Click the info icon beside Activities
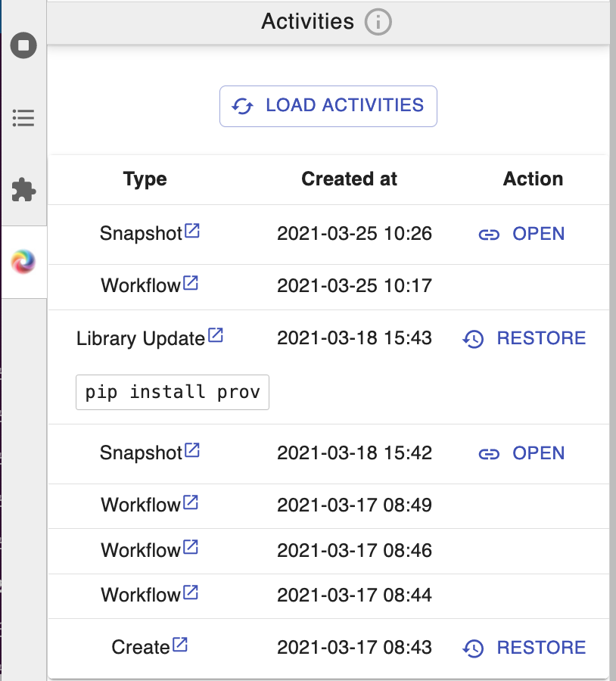This screenshot has width=616, height=681. coord(378,23)
